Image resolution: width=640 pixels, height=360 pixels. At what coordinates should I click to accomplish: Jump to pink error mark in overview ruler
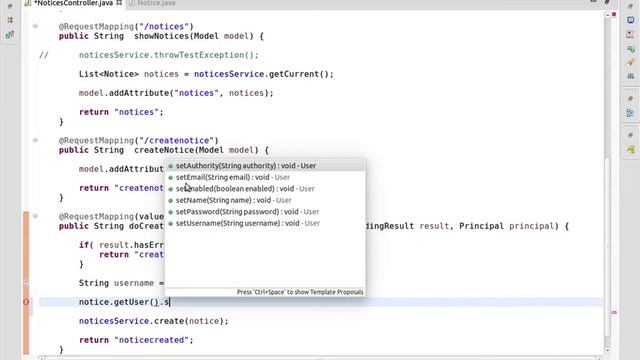point(614,313)
